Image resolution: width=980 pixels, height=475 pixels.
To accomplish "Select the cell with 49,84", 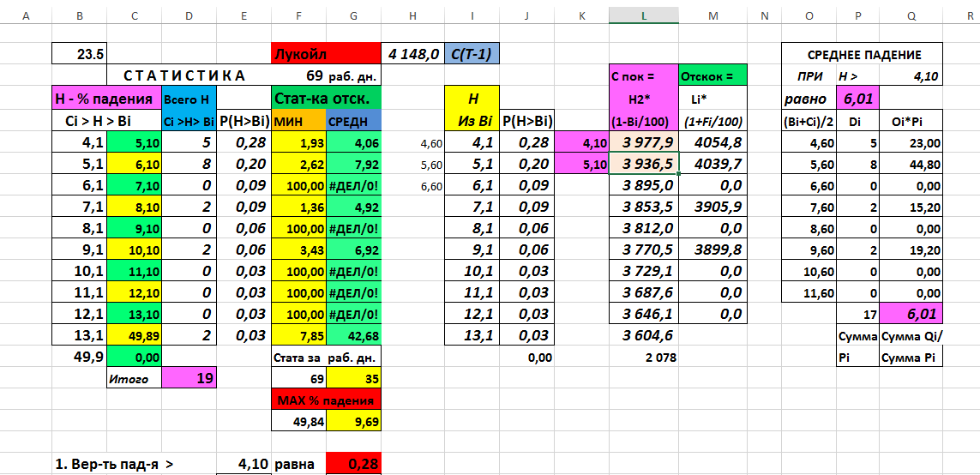I will (x=298, y=421).
